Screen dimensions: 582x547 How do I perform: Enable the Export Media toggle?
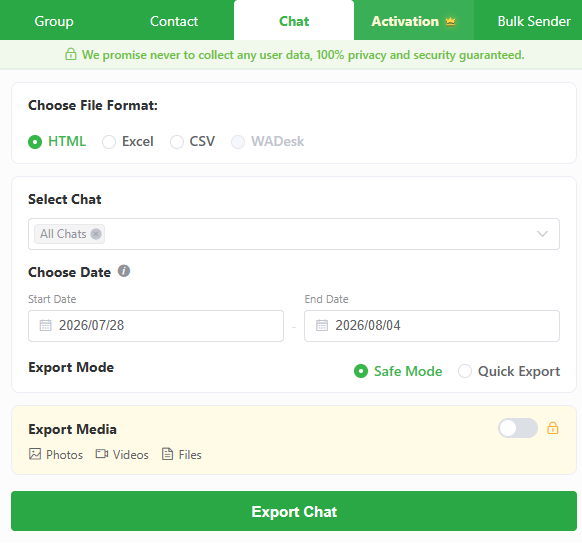tap(518, 428)
